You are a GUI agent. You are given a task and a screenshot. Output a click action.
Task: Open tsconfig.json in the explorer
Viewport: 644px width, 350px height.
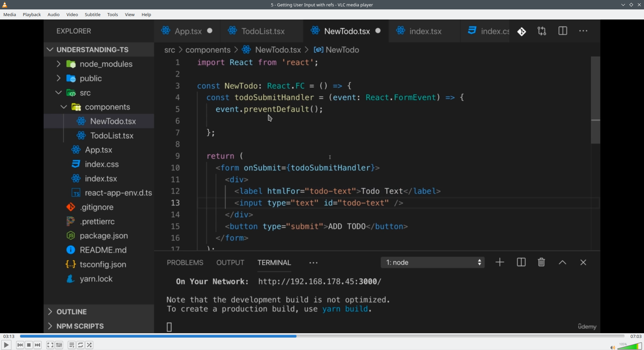99,265
